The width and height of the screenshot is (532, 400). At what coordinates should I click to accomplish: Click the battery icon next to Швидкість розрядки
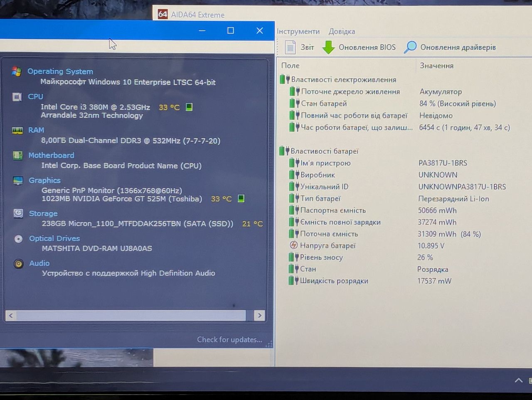[x=294, y=281]
